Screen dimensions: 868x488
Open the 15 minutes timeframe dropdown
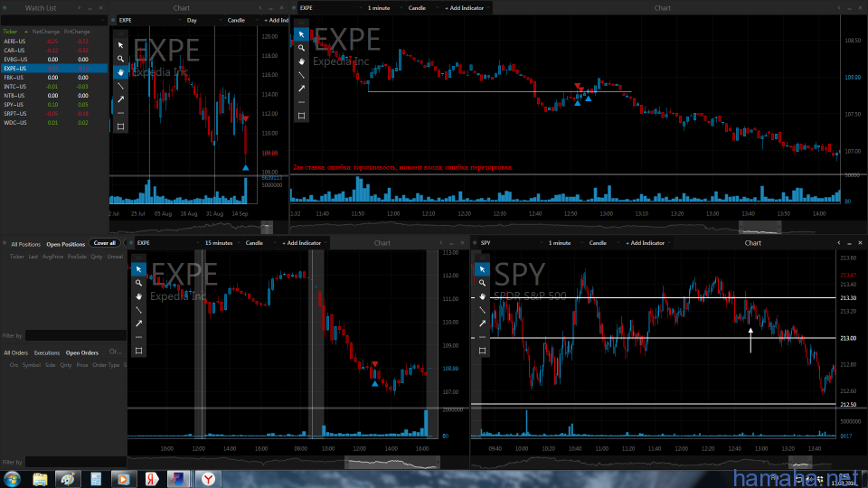pyautogui.click(x=222, y=243)
